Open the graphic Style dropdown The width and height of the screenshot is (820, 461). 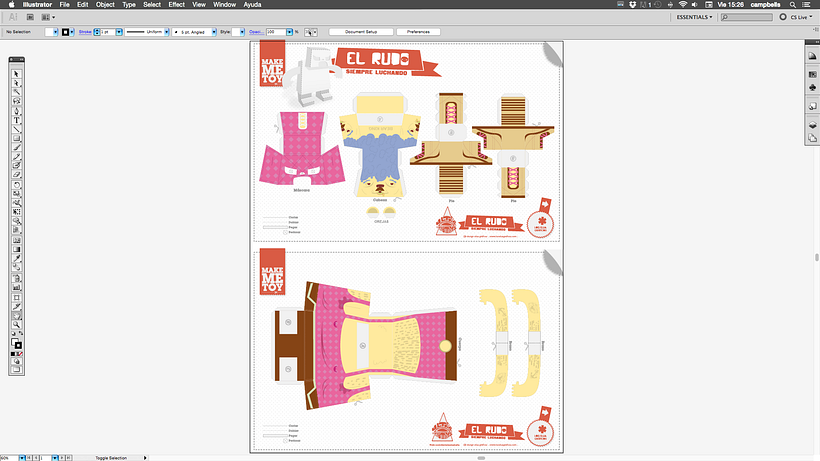coord(242,32)
